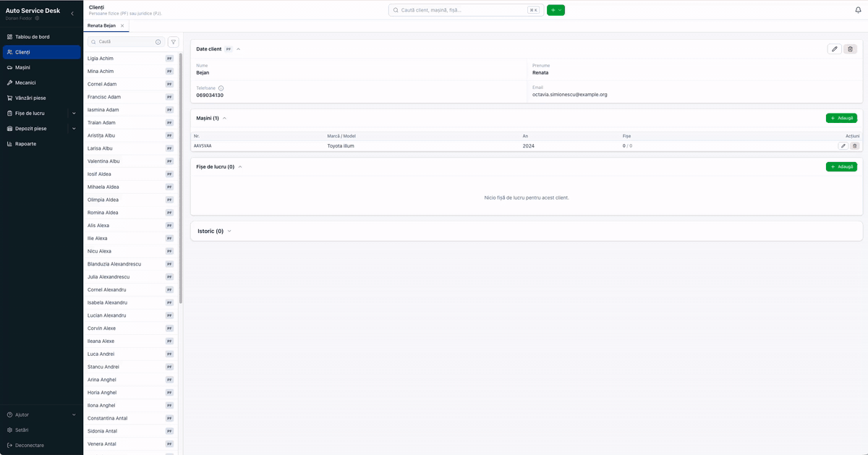Click the info icon next to Telefoane
The image size is (868, 455).
(221, 88)
